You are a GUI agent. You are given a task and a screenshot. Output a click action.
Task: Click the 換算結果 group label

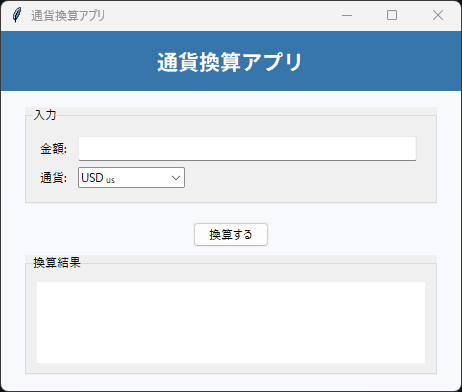(x=57, y=263)
